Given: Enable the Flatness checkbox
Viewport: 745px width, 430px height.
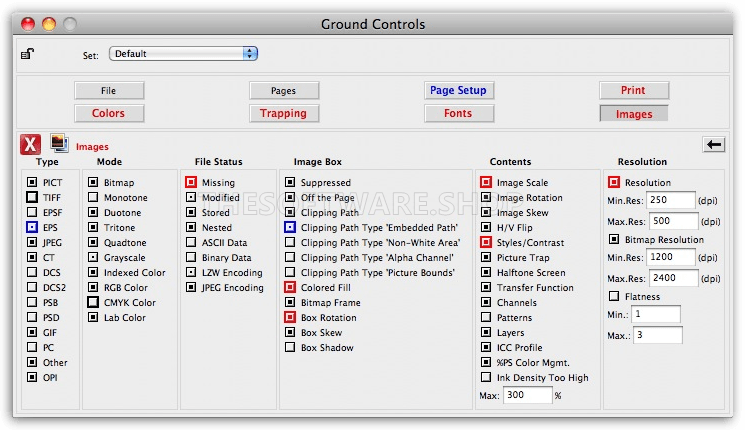Looking at the screenshot, I should [614, 296].
